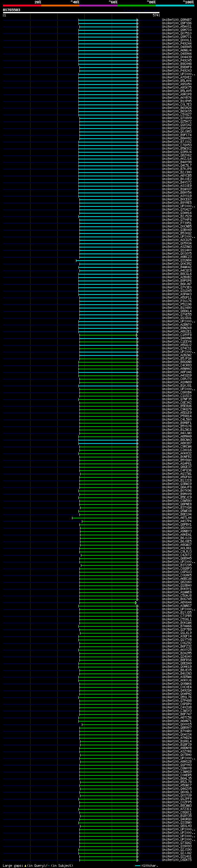
Task: Click the UniRef100_B6SM26 label
Action: click(x=177, y=108)
